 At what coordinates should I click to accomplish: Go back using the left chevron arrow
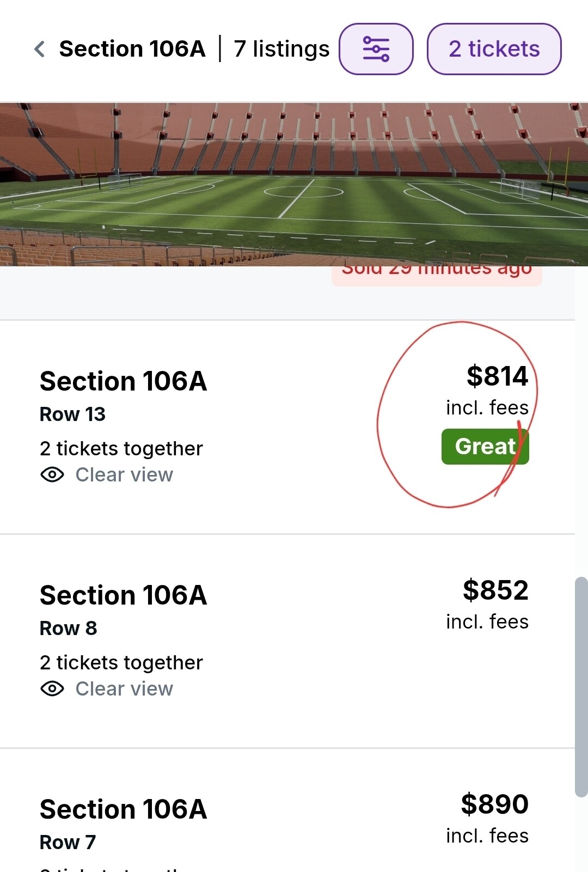coord(39,49)
